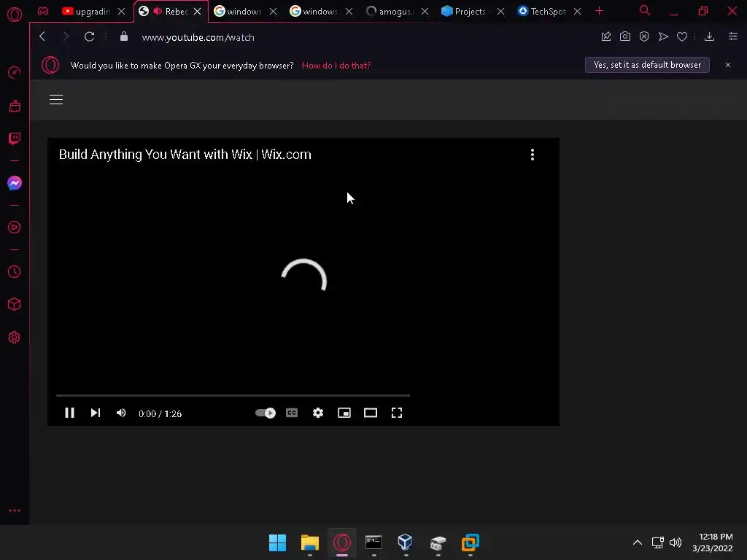The width and height of the screenshot is (747, 560).
Task: Open VirtualBox from taskbar
Action: click(405, 542)
